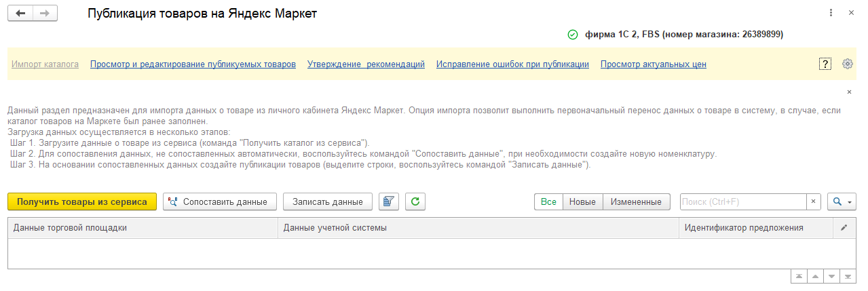The image size is (868, 291).
Task: Click Данные учетной системы column header
Action: pyautogui.click(x=478, y=228)
